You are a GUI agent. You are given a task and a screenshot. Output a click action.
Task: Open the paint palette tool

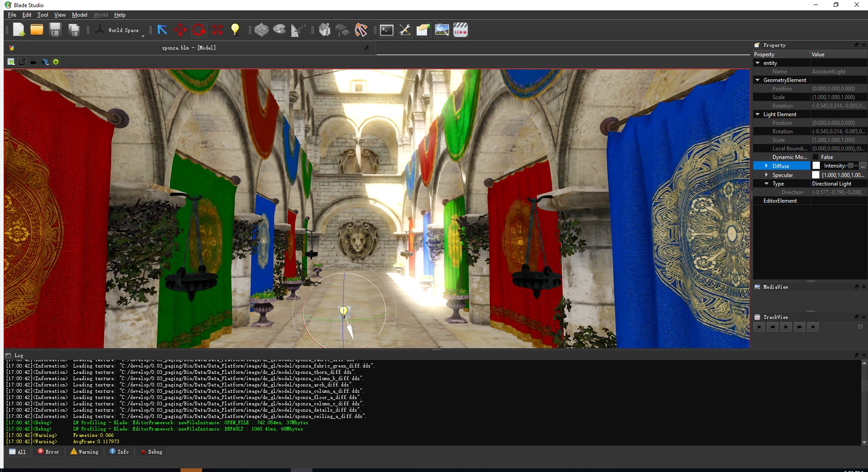coord(280,30)
